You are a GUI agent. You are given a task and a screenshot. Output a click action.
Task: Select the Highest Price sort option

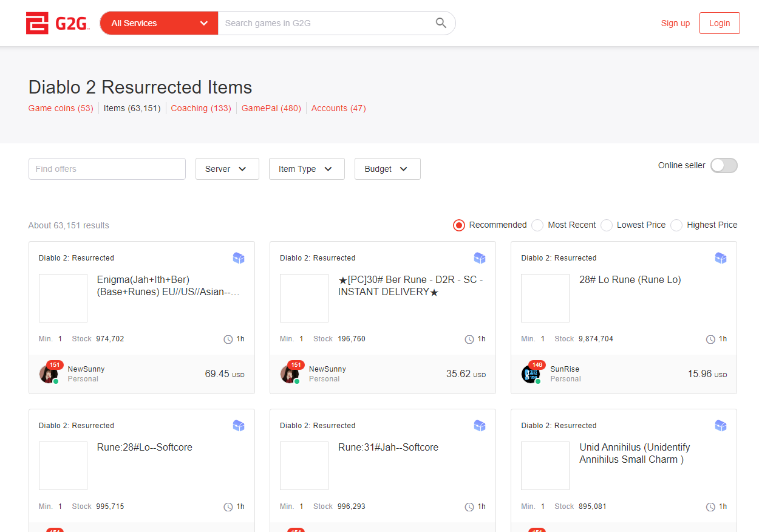pyautogui.click(x=676, y=225)
